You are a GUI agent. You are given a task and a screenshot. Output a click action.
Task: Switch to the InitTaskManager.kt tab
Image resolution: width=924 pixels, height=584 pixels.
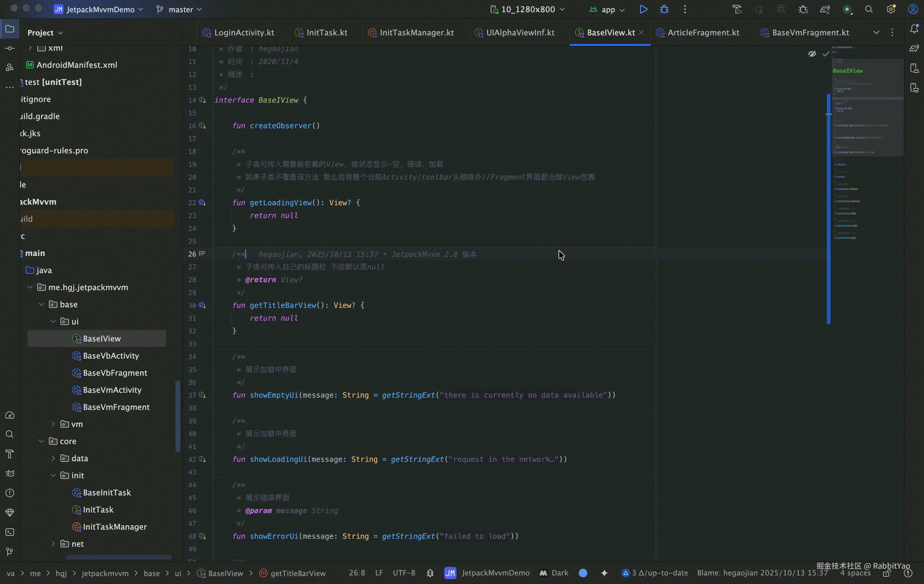417,33
